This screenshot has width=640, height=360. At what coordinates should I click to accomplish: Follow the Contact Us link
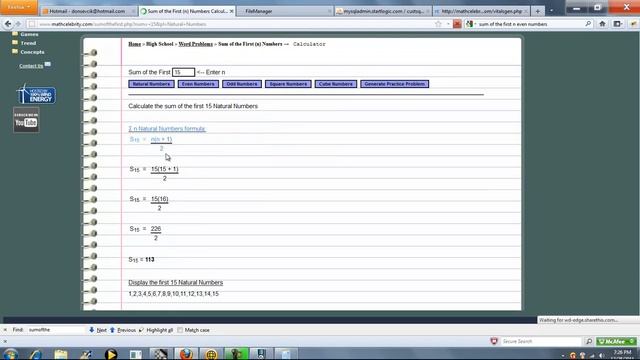(31, 66)
